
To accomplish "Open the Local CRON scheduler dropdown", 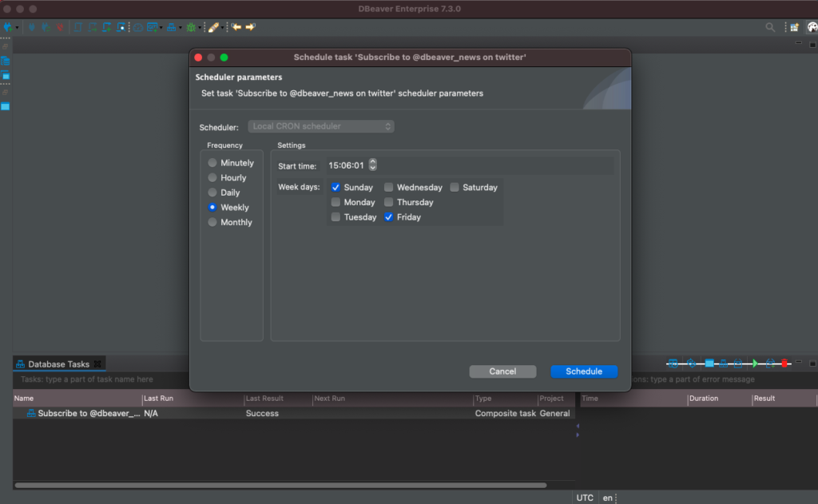I will pyautogui.click(x=321, y=126).
